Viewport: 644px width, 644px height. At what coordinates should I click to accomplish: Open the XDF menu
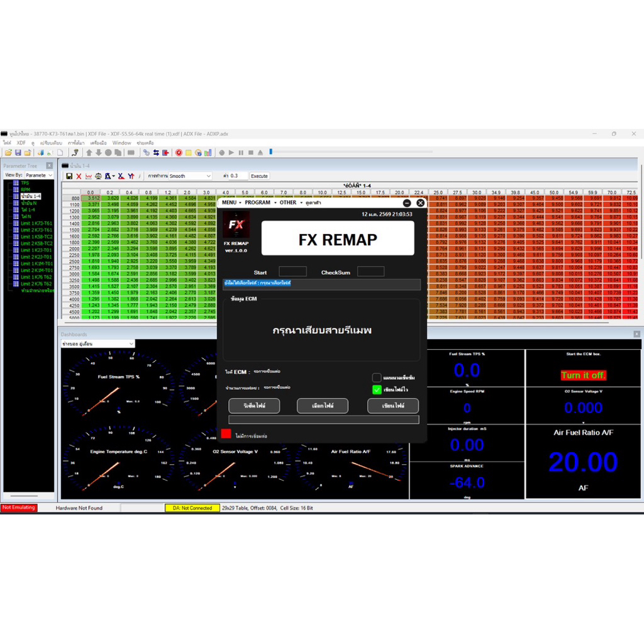pos(21,143)
